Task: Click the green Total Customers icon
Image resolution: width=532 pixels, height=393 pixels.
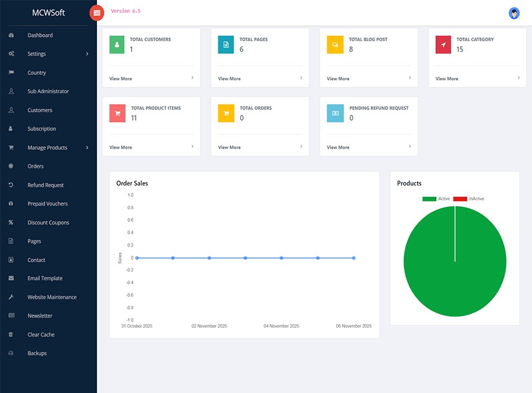Action: (x=117, y=45)
